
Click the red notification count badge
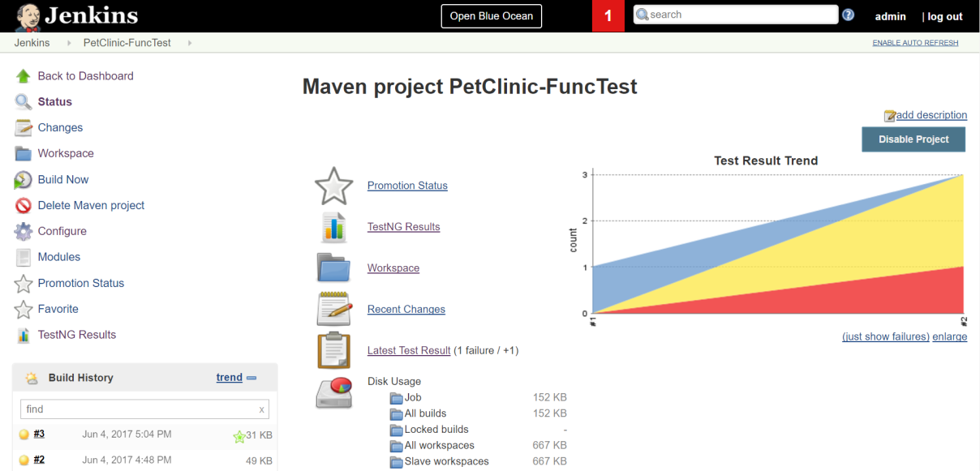click(608, 16)
